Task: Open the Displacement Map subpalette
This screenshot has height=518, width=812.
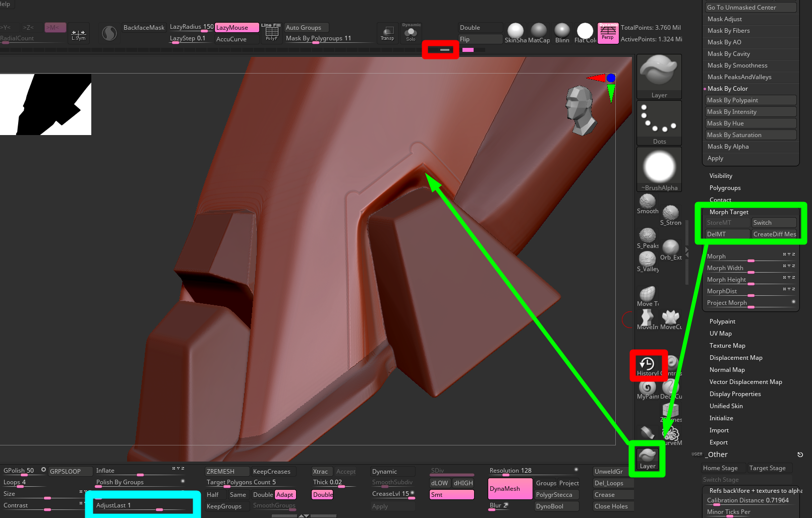Action: tap(736, 358)
